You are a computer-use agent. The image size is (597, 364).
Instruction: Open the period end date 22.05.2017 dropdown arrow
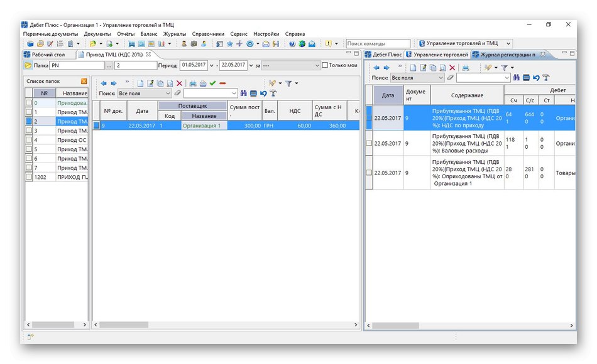251,65
